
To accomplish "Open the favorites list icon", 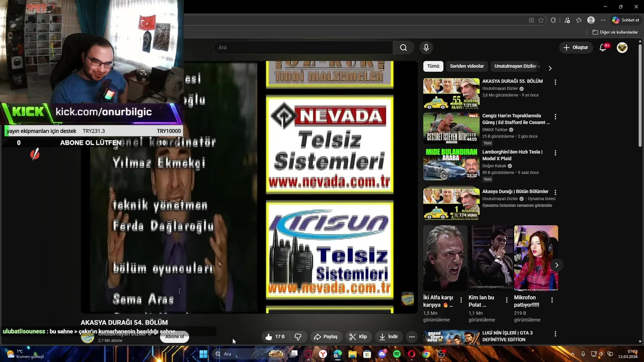I will coord(579,20).
